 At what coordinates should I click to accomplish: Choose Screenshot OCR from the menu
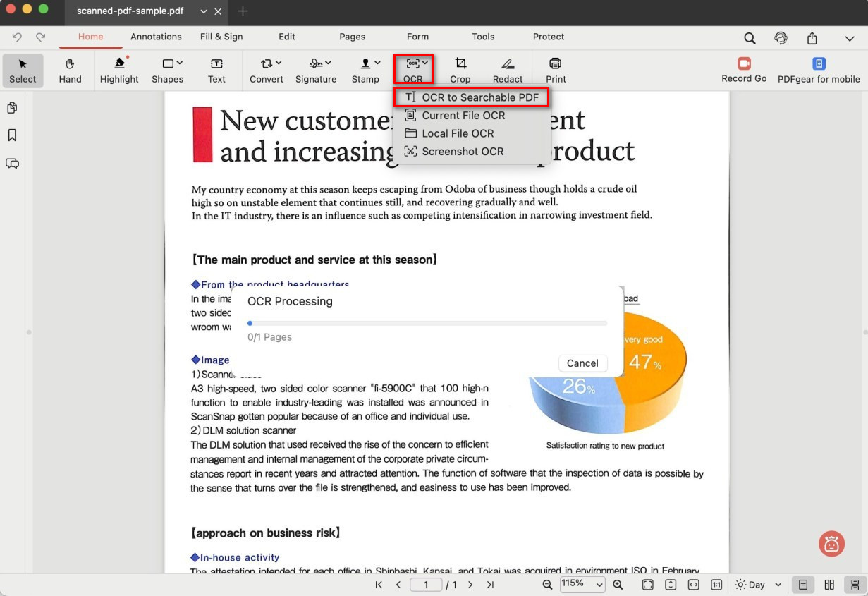[x=463, y=152]
